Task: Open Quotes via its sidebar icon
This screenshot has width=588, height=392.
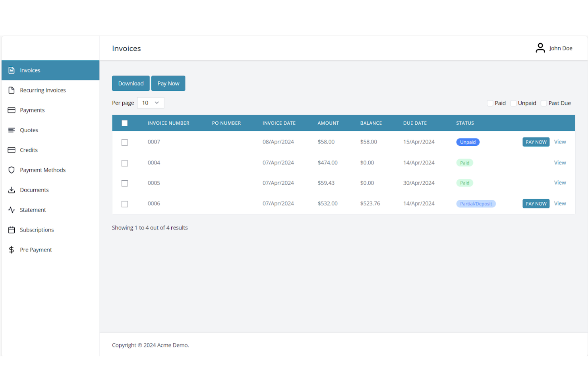Action: click(x=12, y=130)
